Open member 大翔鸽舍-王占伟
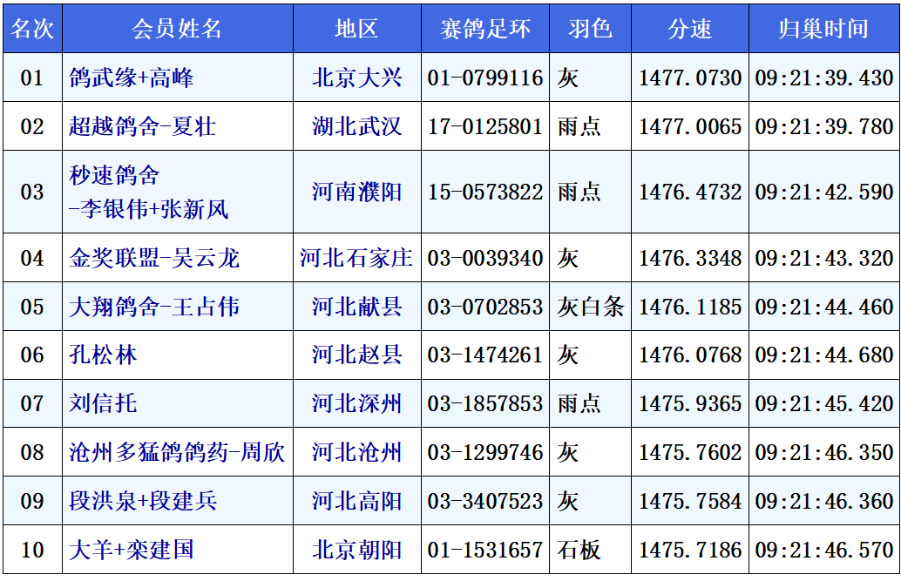Viewport: 901px width, 588px height. pos(154,308)
